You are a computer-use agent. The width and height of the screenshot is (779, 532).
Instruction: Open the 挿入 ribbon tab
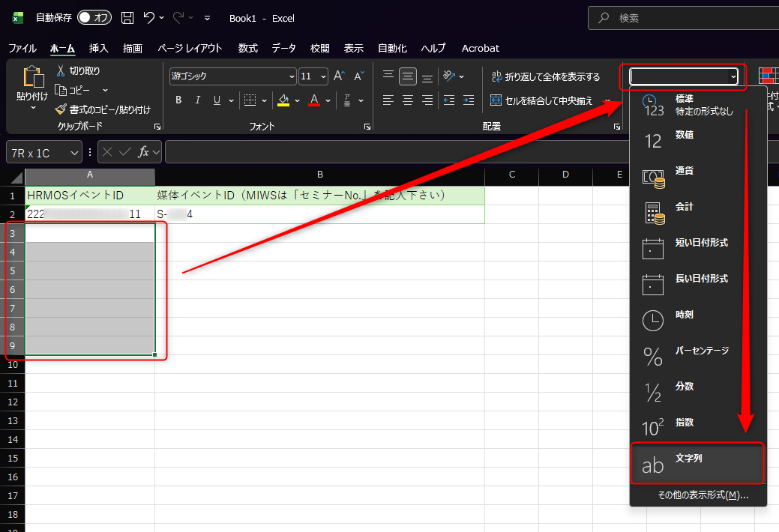click(x=99, y=48)
